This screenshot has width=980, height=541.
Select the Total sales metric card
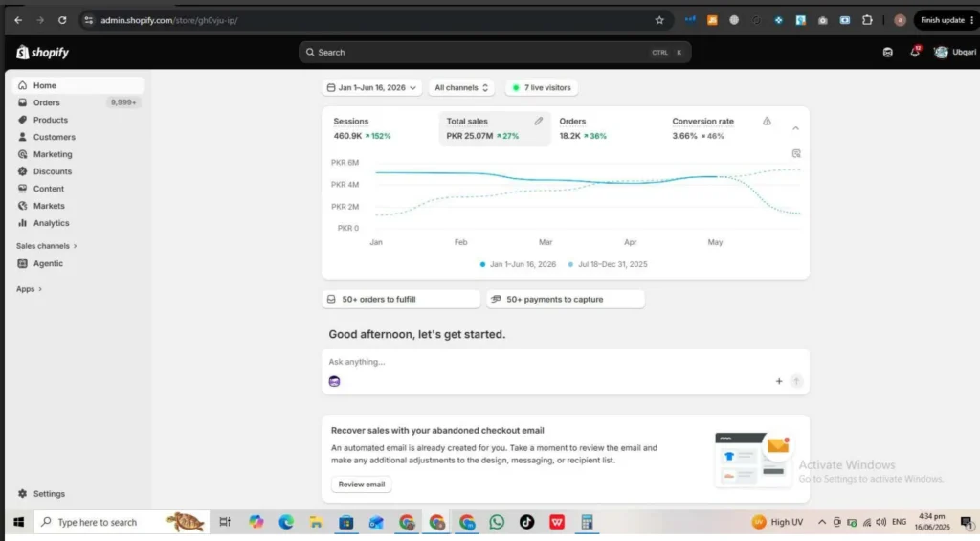(x=494, y=128)
